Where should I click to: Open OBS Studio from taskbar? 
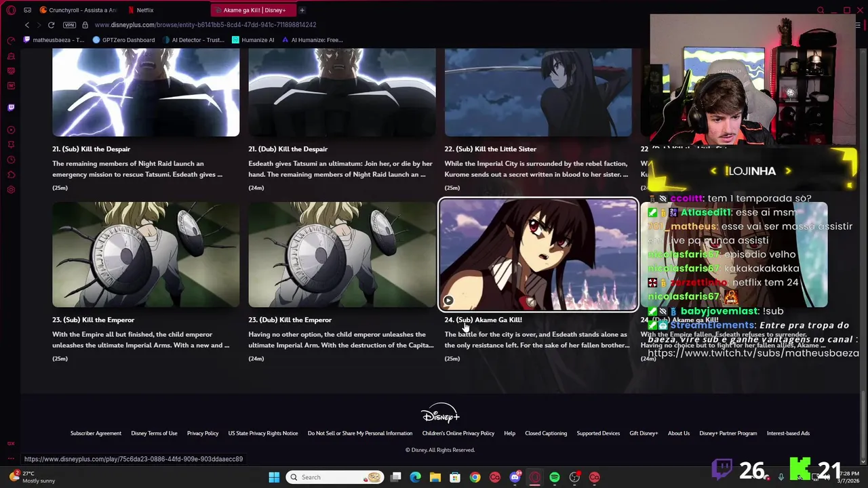[574, 477]
